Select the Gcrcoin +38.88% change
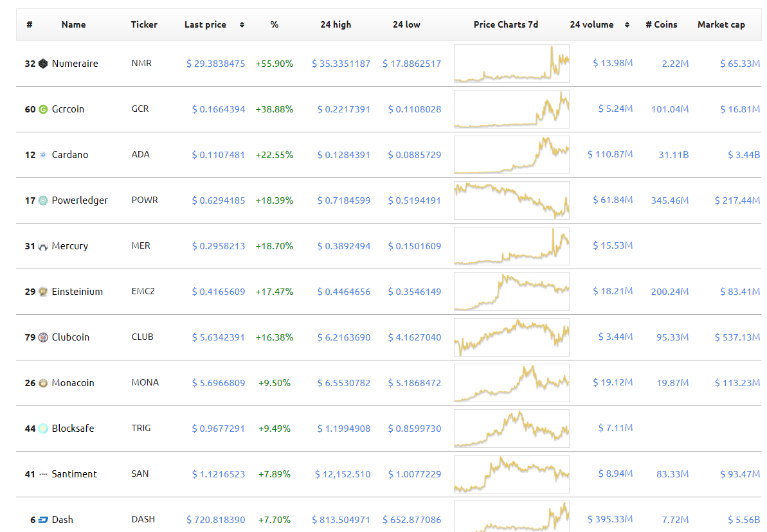The image size is (767, 532). click(x=275, y=109)
